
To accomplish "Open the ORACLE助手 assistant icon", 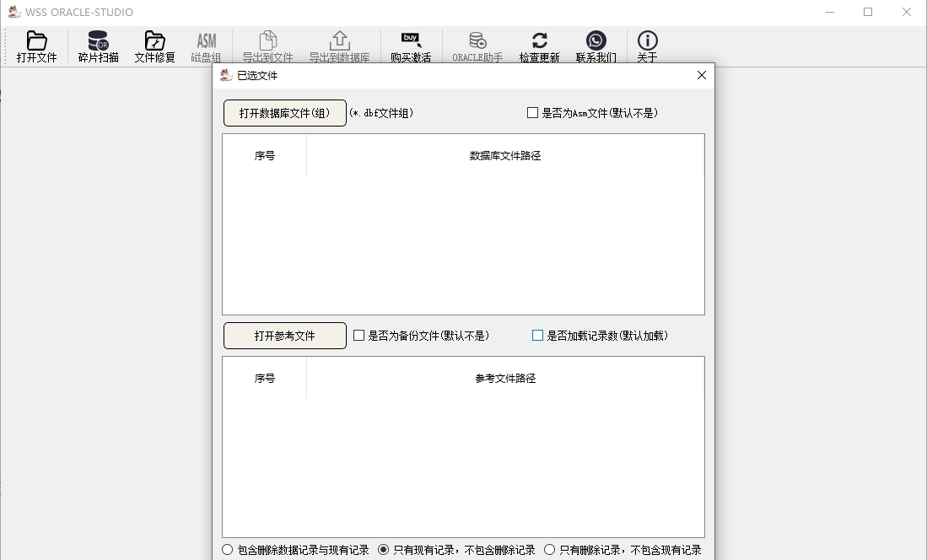I will coord(477,46).
